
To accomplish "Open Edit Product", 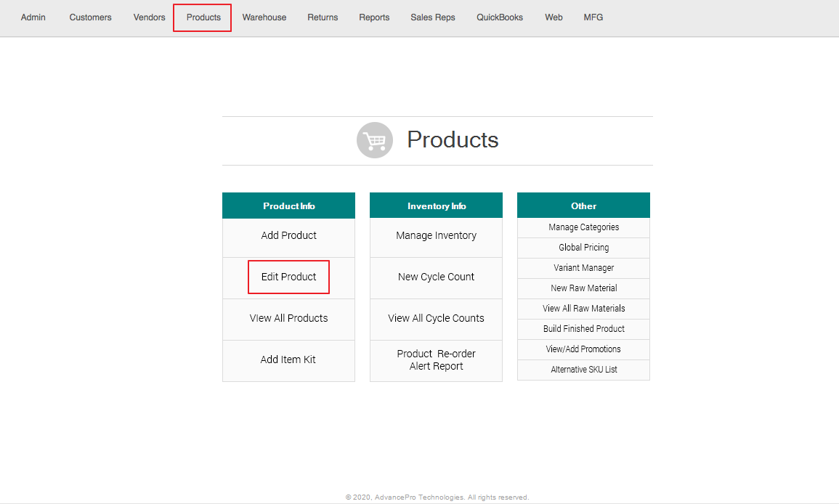I will pos(289,277).
